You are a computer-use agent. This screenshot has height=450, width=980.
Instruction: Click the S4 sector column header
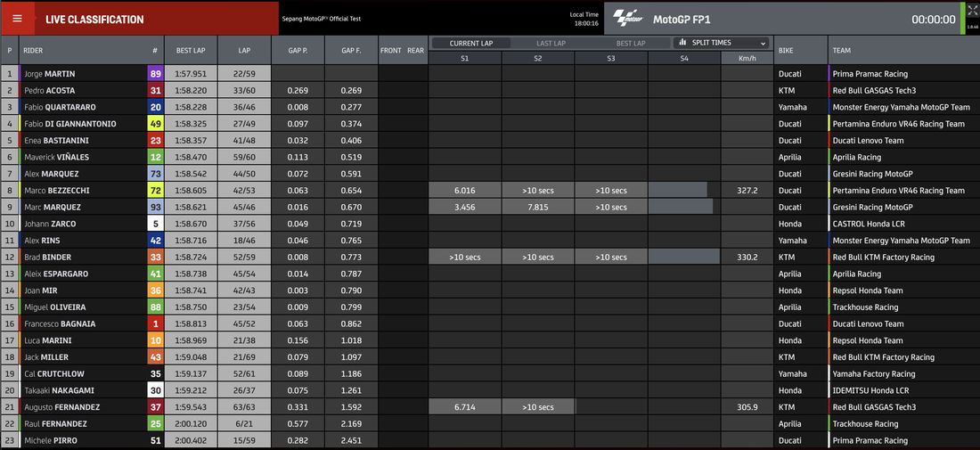[684, 58]
